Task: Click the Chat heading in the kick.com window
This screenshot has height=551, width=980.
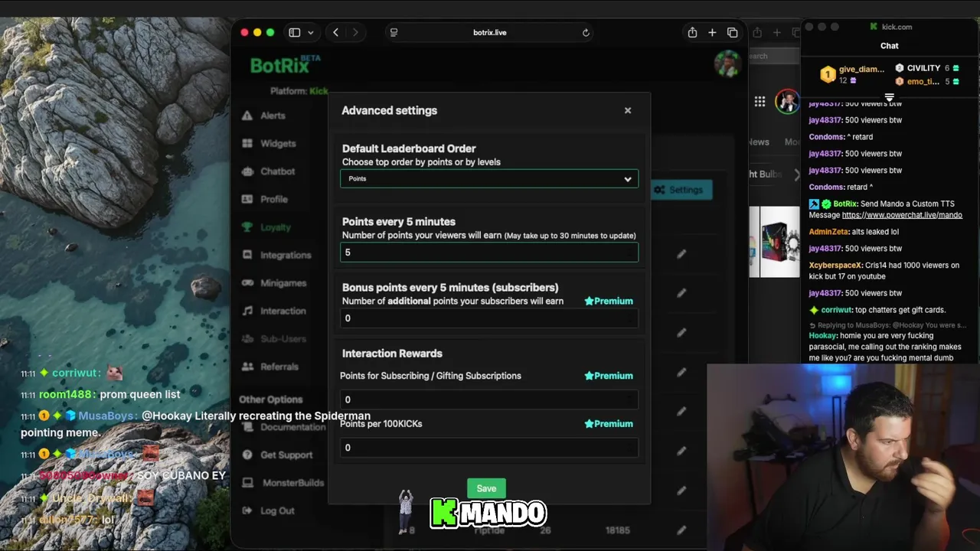Action: (x=890, y=46)
